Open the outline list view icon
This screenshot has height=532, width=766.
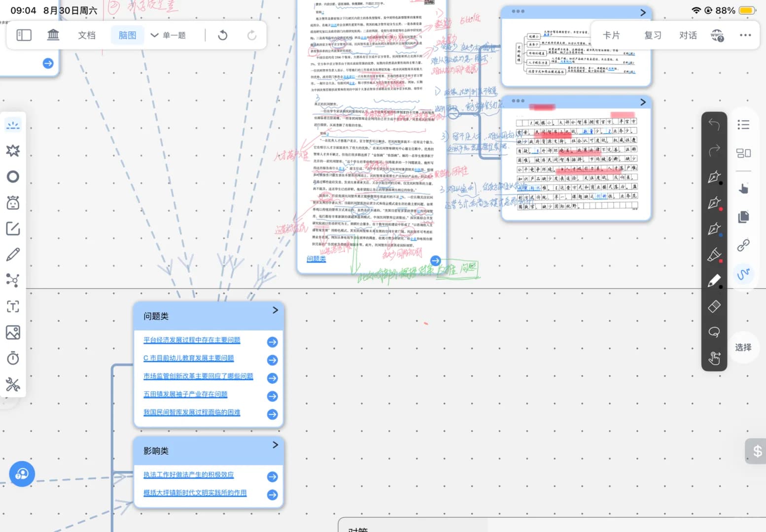coord(743,125)
